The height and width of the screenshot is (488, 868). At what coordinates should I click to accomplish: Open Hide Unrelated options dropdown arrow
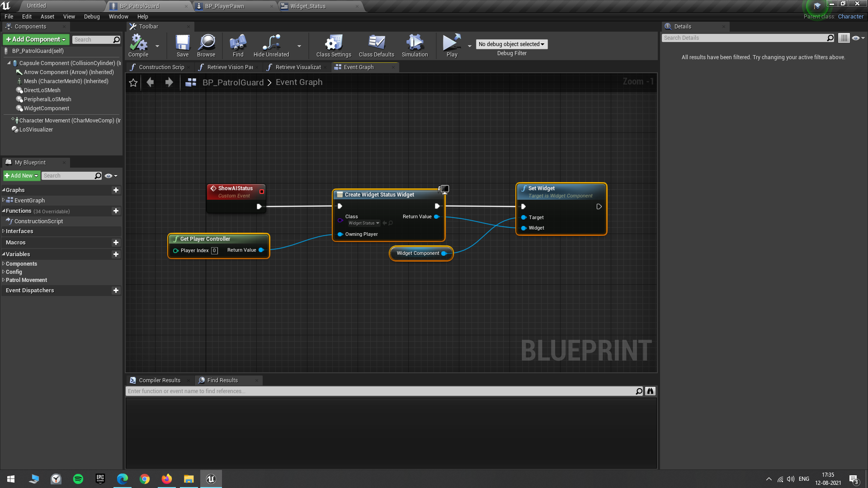(x=299, y=46)
